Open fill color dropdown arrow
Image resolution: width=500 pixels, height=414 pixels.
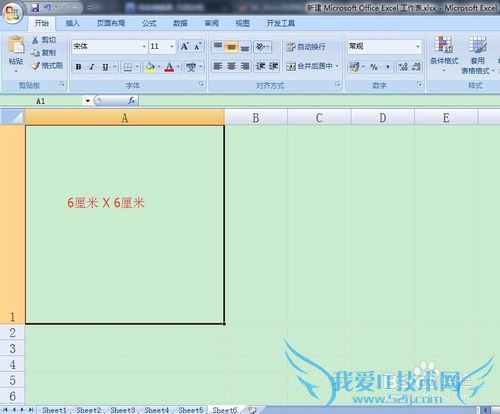[x=159, y=67]
